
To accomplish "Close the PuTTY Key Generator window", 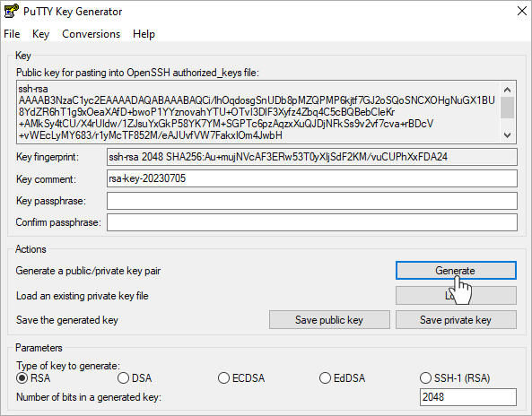I will 522,11.
